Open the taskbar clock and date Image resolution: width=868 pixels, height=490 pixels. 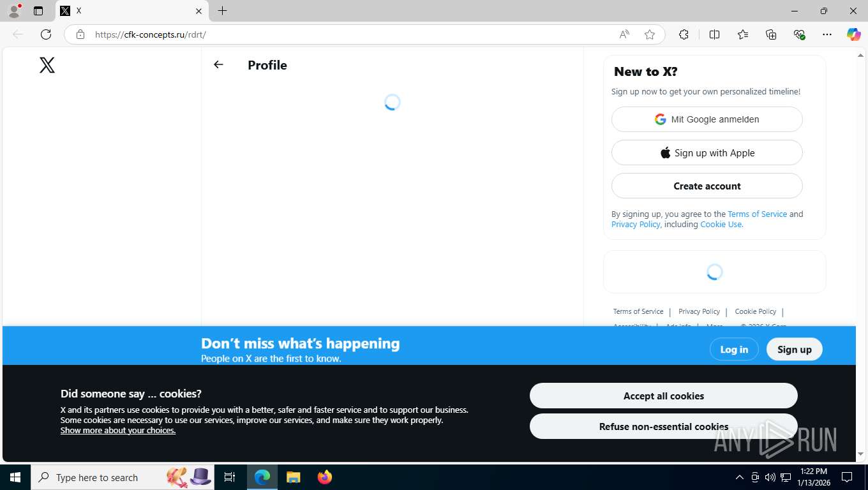(x=813, y=477)
